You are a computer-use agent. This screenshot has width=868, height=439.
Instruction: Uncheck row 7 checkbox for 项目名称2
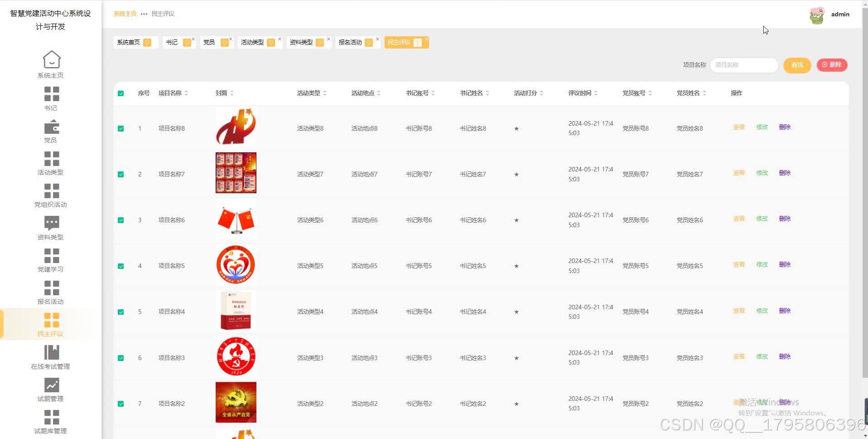[121, 404]
